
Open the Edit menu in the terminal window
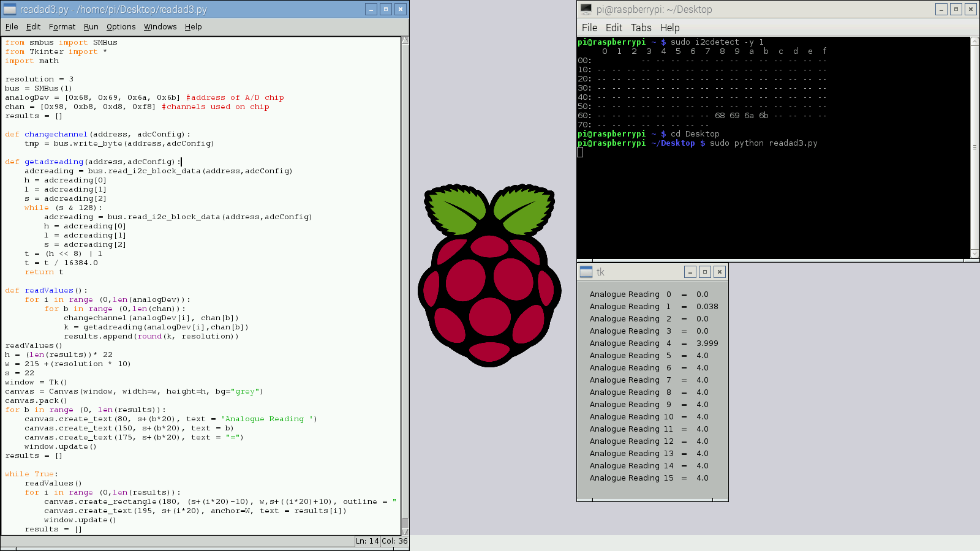click(x=614, y=28)
